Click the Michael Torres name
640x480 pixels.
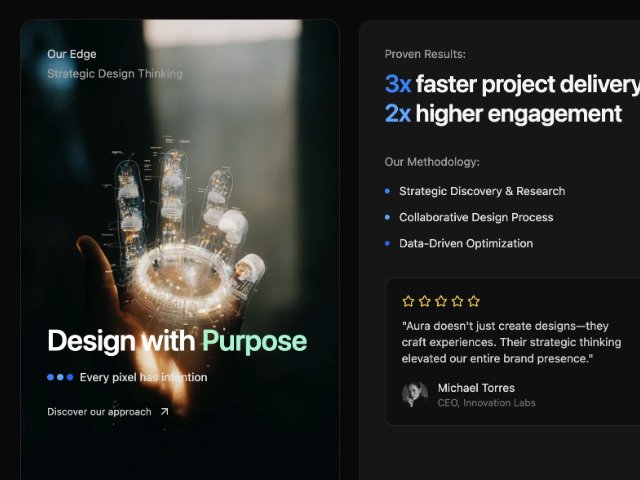[x=476, y=387]
